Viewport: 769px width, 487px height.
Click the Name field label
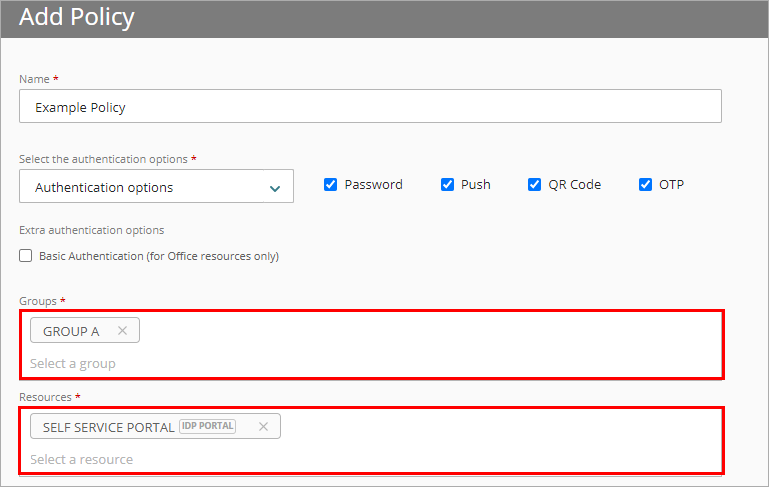(x=35, y=79)
